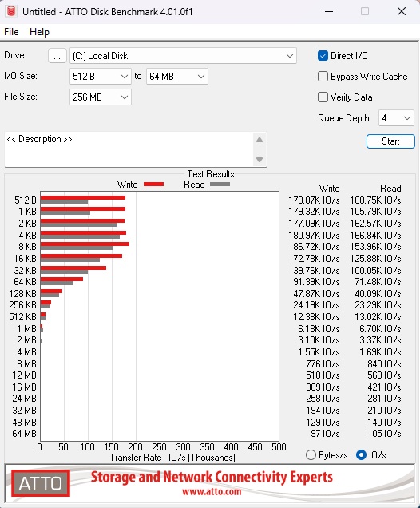Expand the File Size dropdown
Screen dimensions: 420x508
tap(101, 97)
